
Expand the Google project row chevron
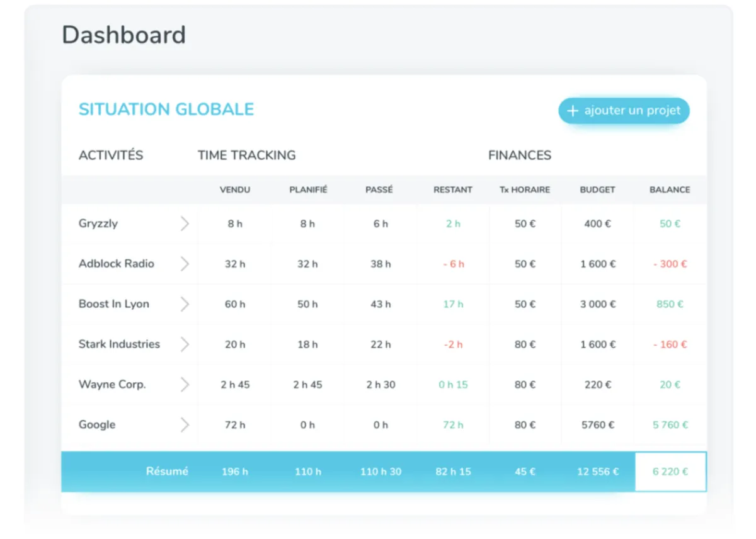pyautogui.click(x=185, y=425)
